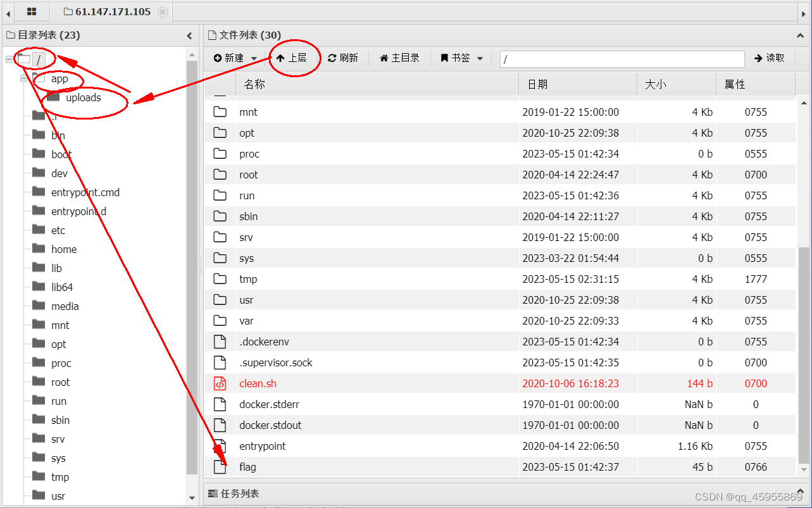Image resolution: width=812 pixels, height=508 pixels.
Task: Click the proc folder icon in tree
Action: point(39,362)
